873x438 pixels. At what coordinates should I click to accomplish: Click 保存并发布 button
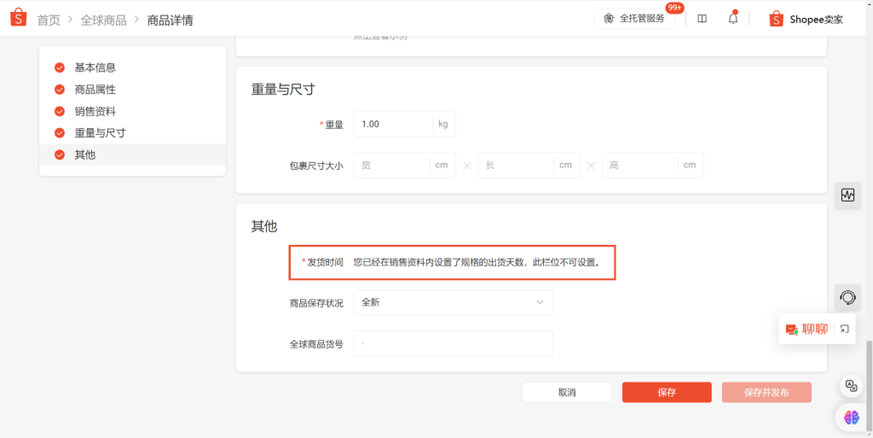pos(767,392)
